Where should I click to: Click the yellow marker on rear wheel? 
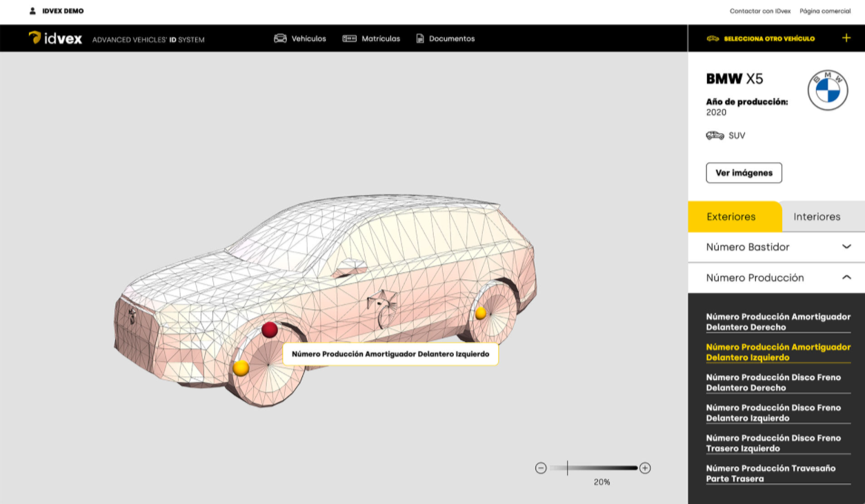[x=481, y=313]
